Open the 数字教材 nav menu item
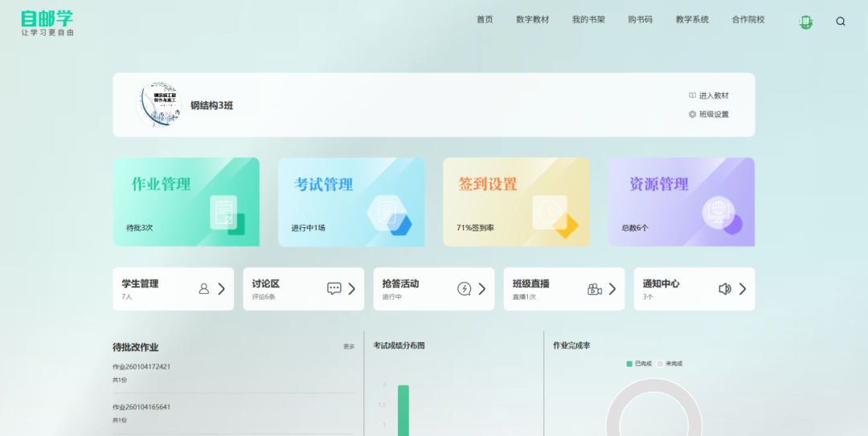This screenshot has width=868, height=436. (532, 20)
